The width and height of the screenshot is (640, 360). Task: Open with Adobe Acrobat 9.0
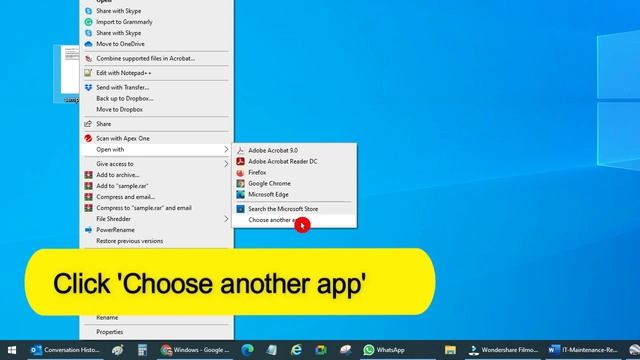point(294,150)
